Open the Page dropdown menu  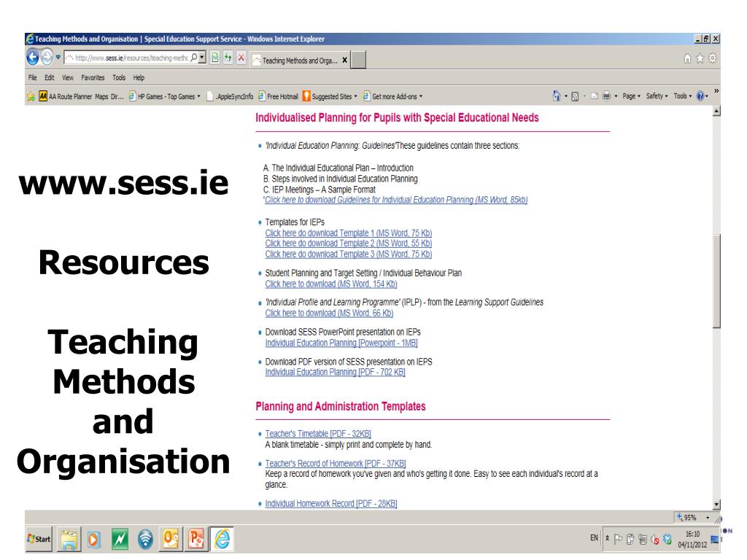631,96
